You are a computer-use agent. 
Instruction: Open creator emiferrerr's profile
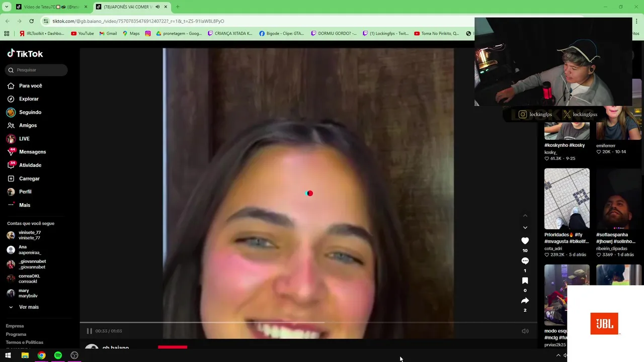click(x=606, y=146)
